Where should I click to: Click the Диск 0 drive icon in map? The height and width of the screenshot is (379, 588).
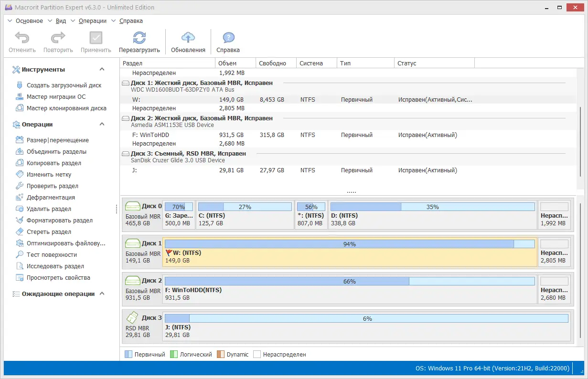pos(132,206)
